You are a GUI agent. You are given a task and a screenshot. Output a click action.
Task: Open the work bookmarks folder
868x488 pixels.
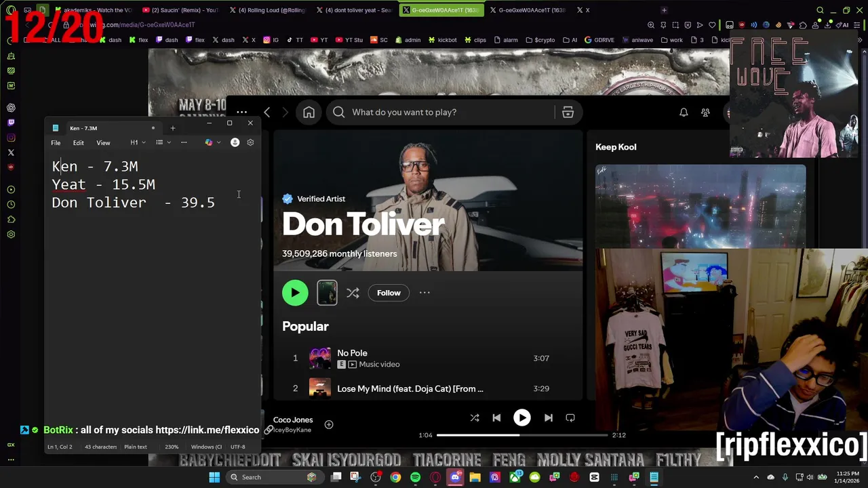click(671, 40)
